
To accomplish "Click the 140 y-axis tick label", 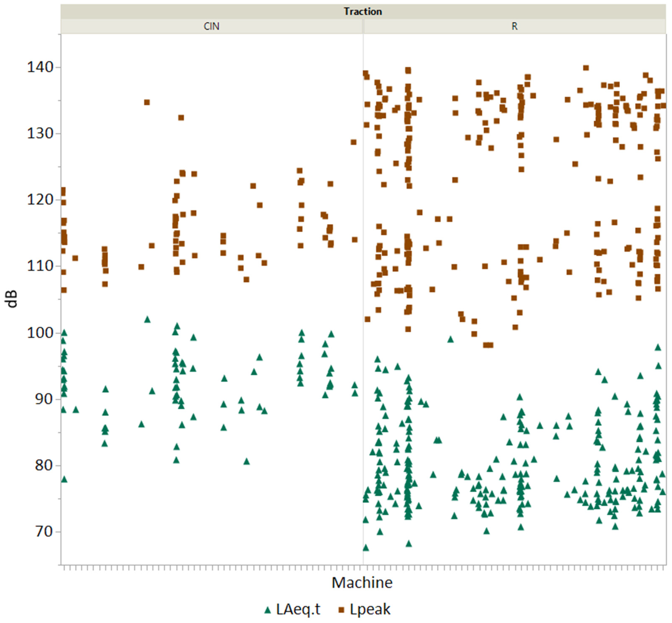I will click(x=40, y=68).
